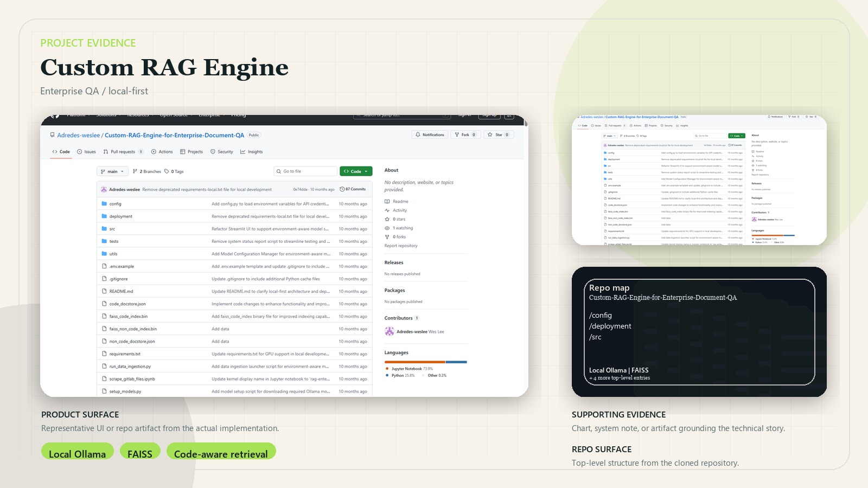Click the Python segment of the languages bar

(x=456, y=362)
